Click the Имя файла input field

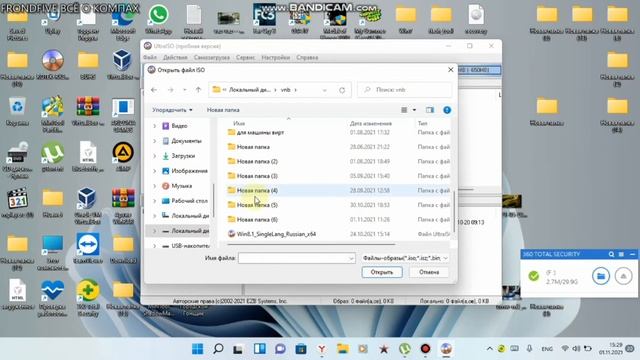coord(296,258)
